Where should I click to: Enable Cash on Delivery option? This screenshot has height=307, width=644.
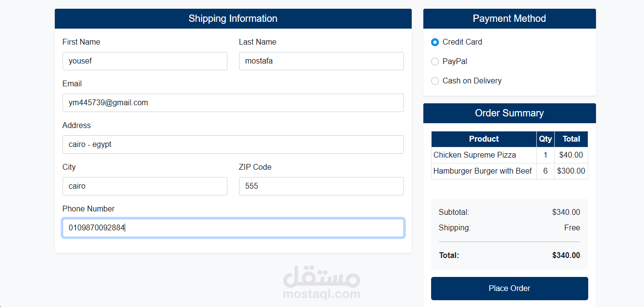tap(435, 81)
